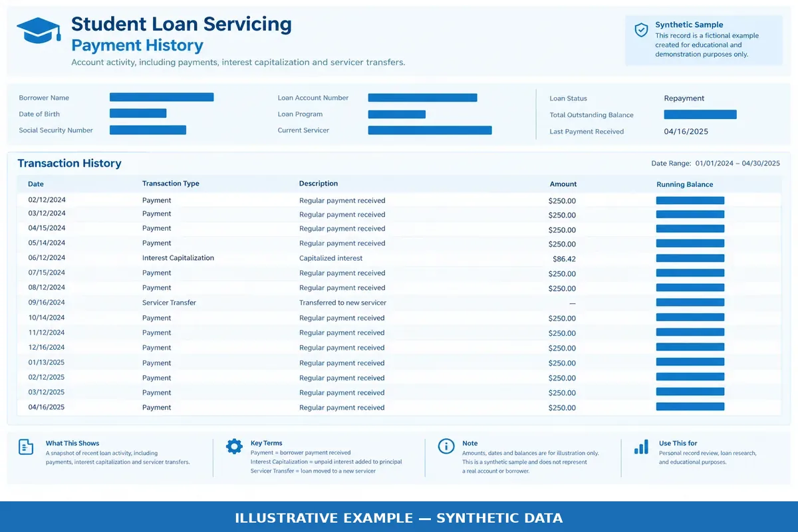This screenshot has width=798, height=532.
Task: Click the redacted Current Servicer value bar
Action: (430, 130)
